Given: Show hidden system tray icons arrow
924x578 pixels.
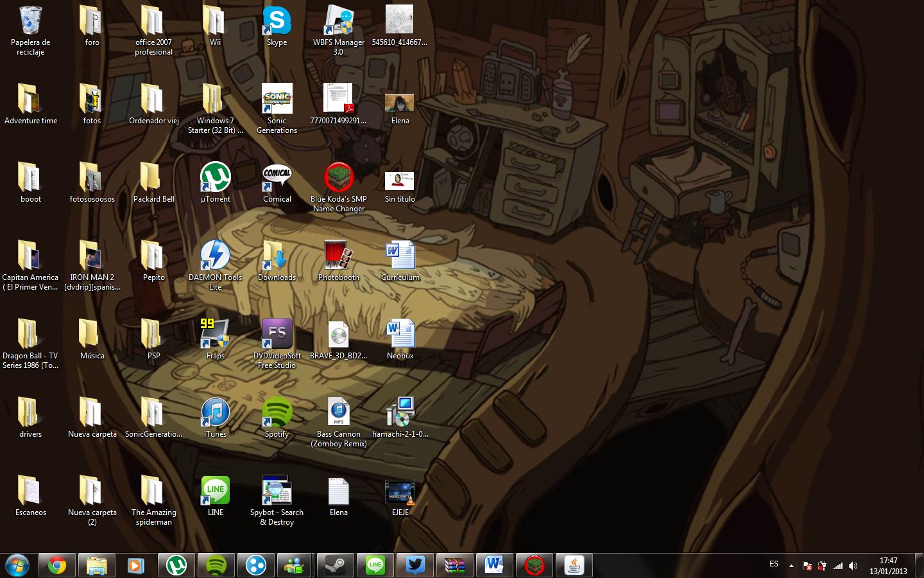Looking at the screenshot, I should [791, 566].
